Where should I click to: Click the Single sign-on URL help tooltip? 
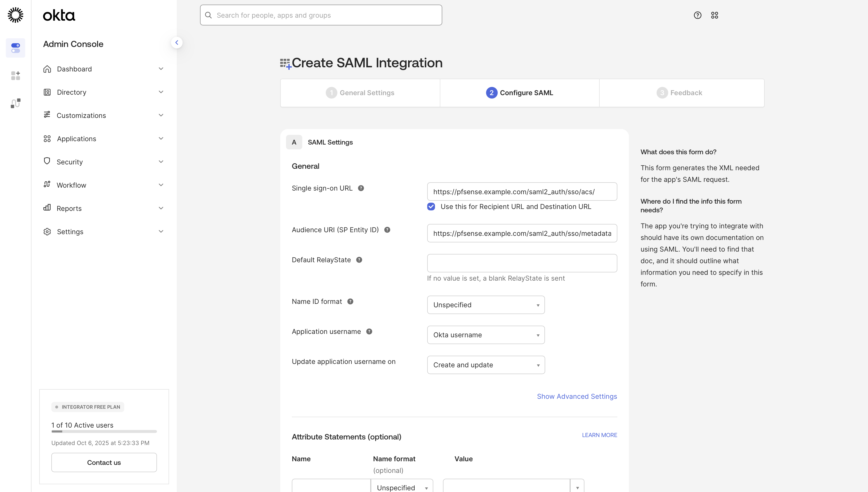click(x=361, y=188)
